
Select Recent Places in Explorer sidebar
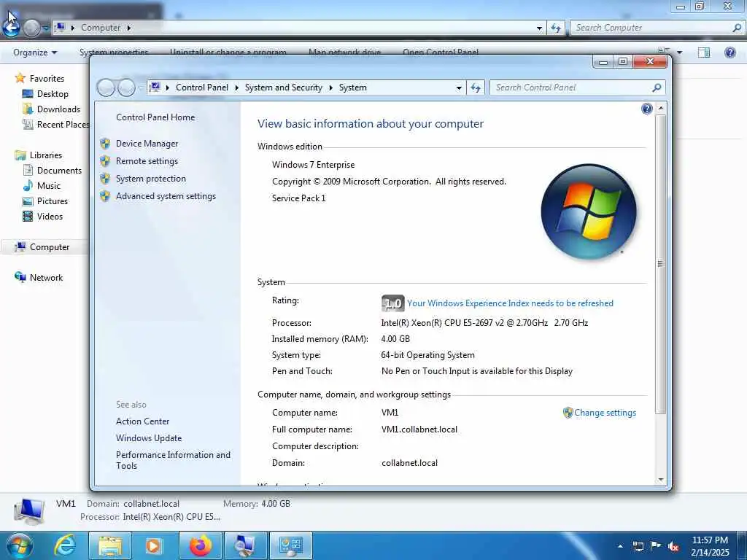coord(63,124)
